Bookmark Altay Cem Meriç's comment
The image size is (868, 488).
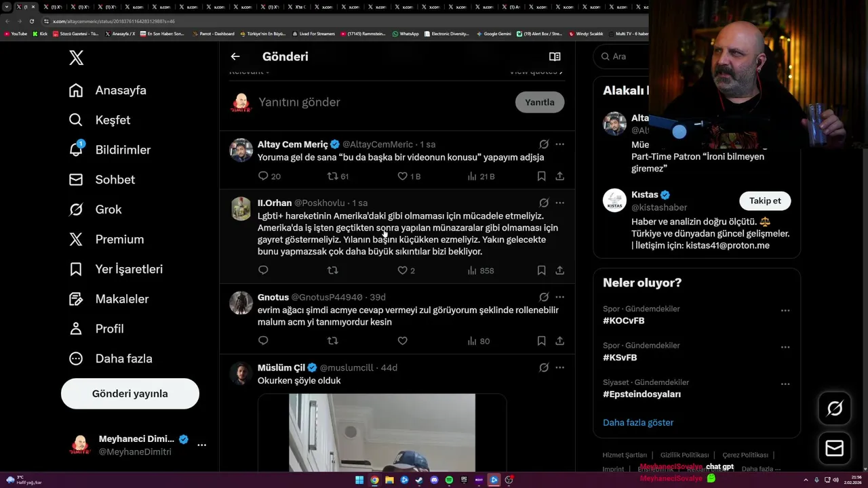[541, 176]
